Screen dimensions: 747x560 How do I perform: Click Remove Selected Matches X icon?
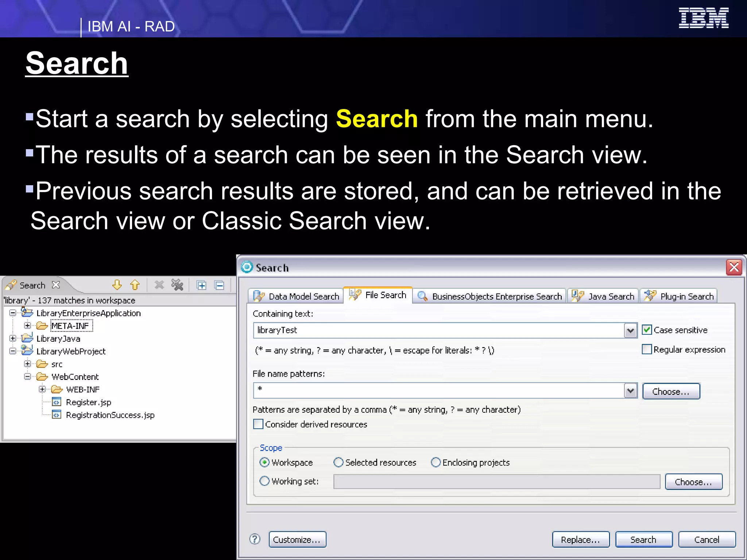point(159,285)
